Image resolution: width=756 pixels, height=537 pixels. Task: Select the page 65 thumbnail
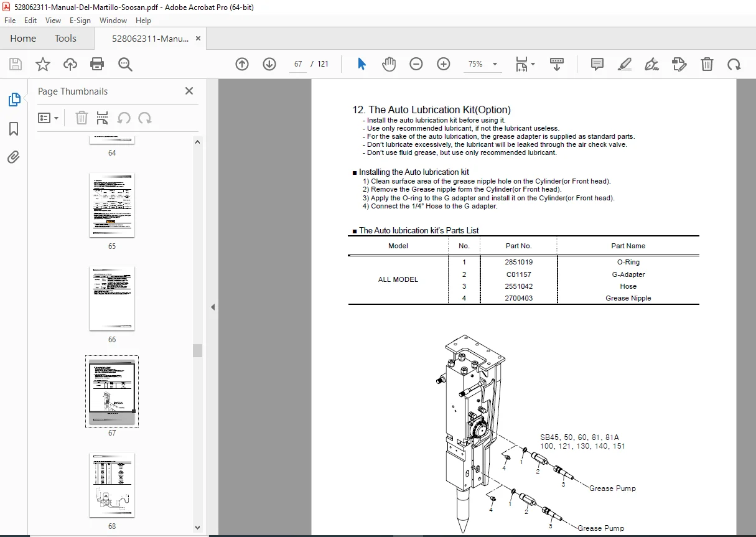pos(112,205)
